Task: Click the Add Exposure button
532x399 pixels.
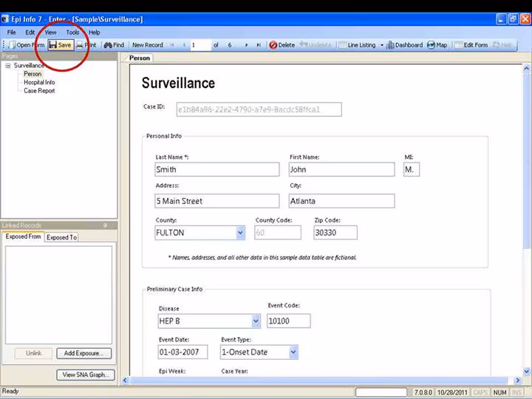Action: pyautogui.click(x=83, y=353)
